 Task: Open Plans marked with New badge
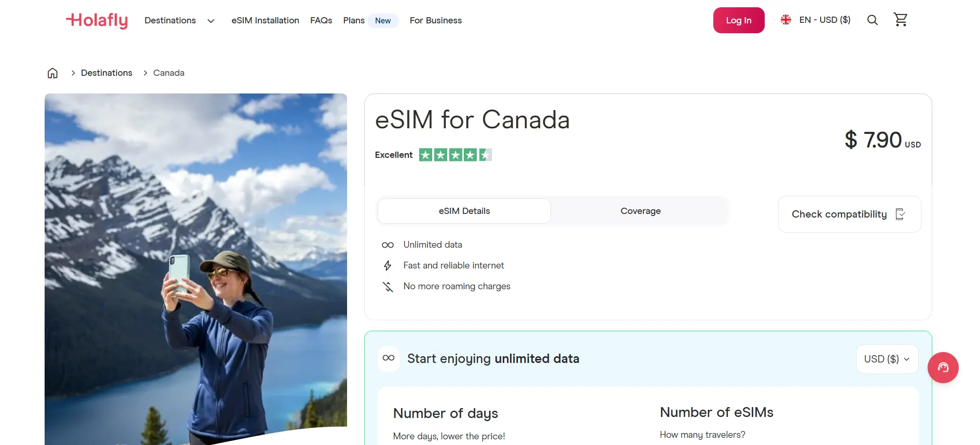(353, 20)
